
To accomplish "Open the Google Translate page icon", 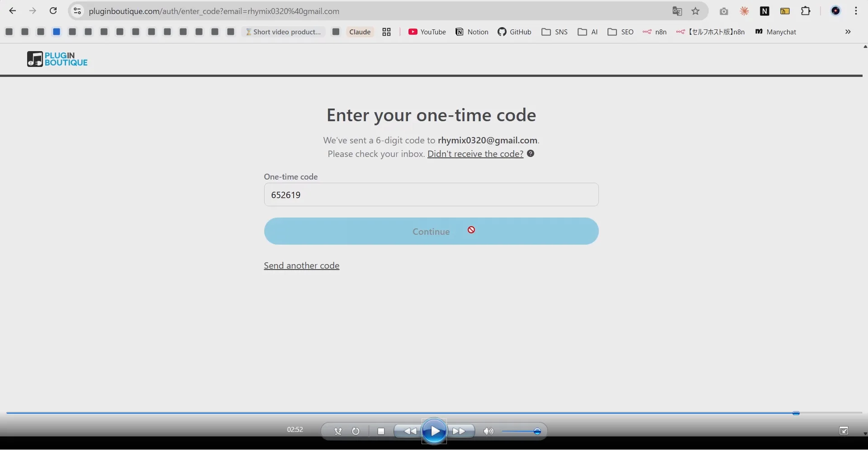I will 677,11.
